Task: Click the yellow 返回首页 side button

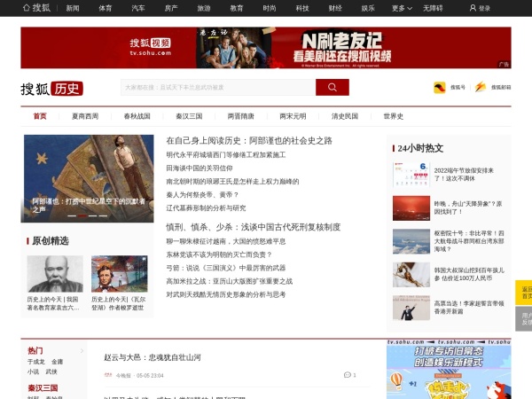Action: tap(524, 292)
